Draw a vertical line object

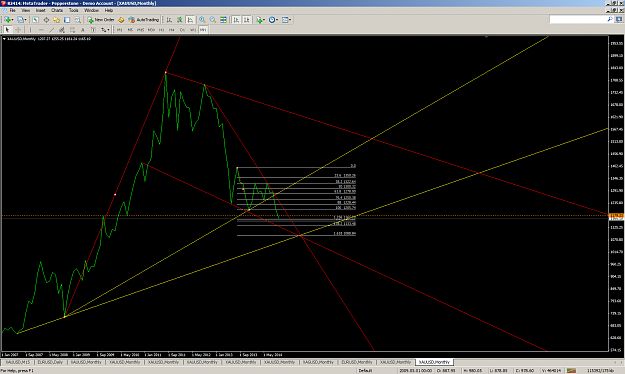(x=30, y=30)
